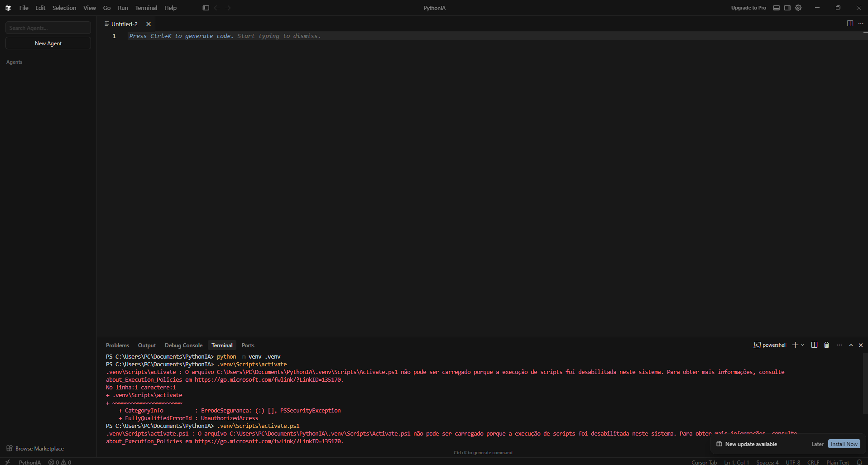The width and height of the screenshot is (868, 465).
Task: Click line number 1 in the gutter
Action: (114, 36)
